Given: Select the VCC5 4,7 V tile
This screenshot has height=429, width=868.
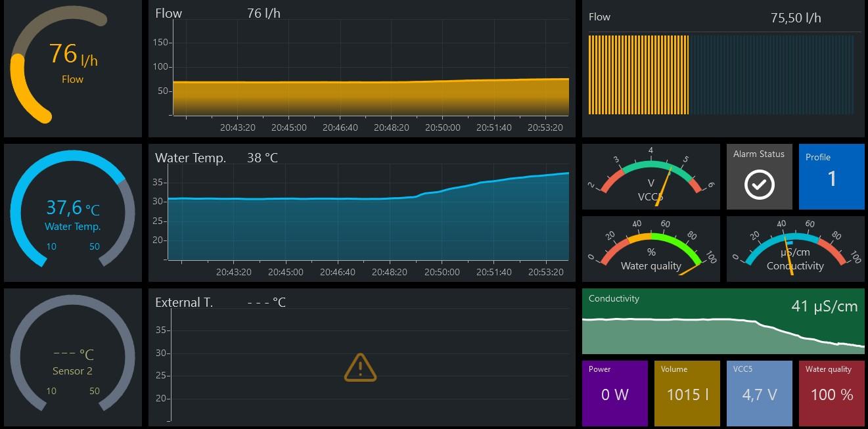Looking at the screenshot, I should tap(760, 393).
